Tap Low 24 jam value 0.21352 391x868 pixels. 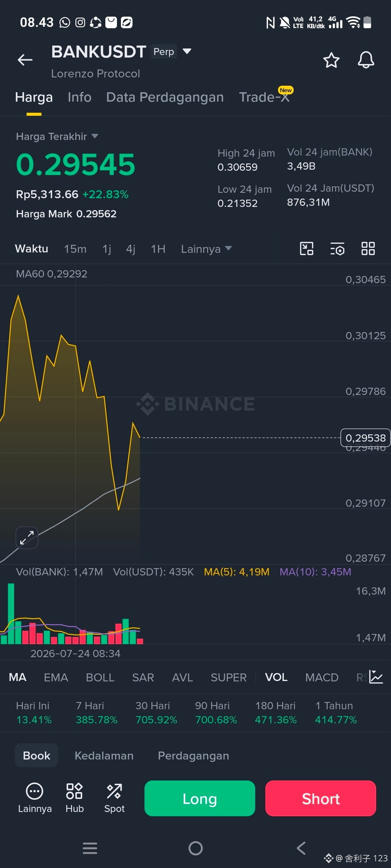tap(237, 203)
